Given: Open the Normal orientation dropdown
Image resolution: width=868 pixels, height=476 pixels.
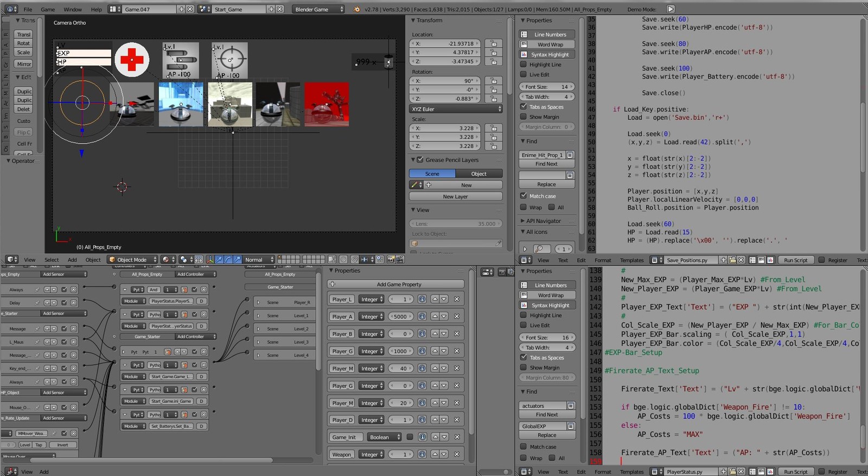Looking at the screenshot, I should (258, 260).
